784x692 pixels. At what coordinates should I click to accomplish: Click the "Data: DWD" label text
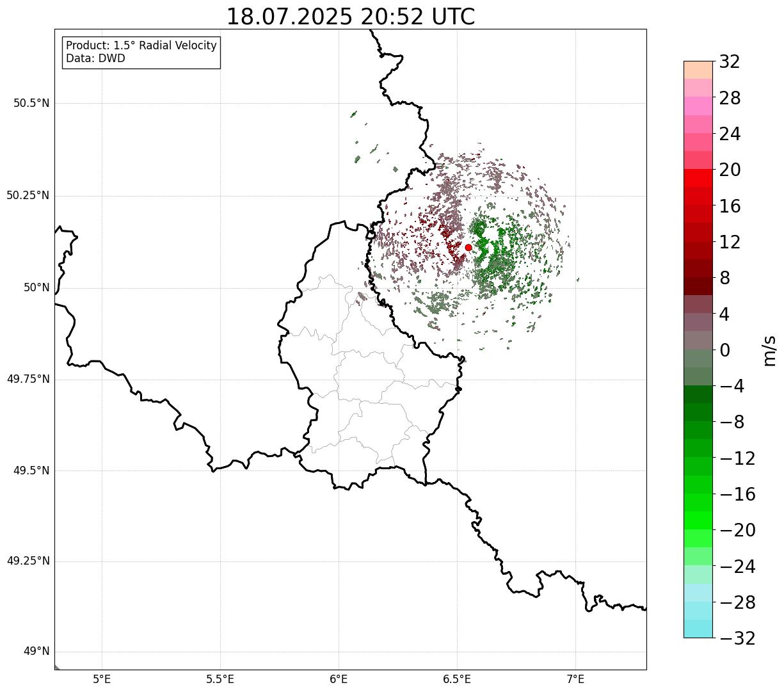click(x=96, y=59)
